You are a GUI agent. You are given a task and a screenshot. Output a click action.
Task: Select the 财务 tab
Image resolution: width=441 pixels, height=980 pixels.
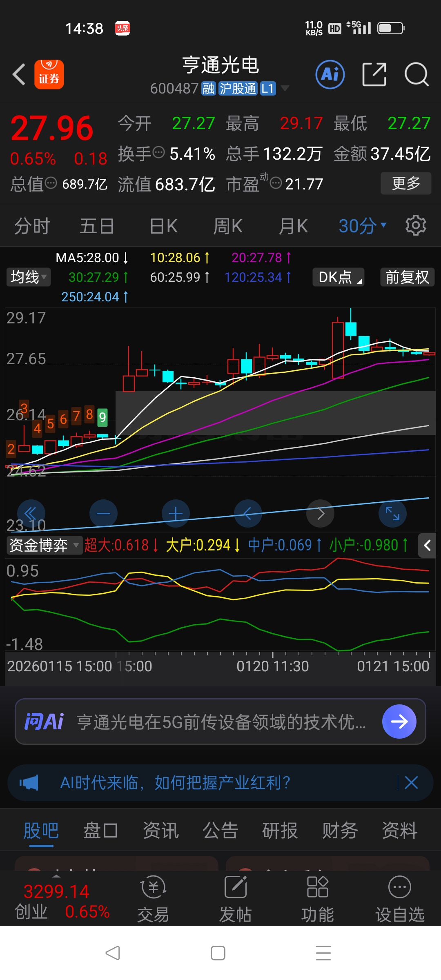[x=340, y=831]
